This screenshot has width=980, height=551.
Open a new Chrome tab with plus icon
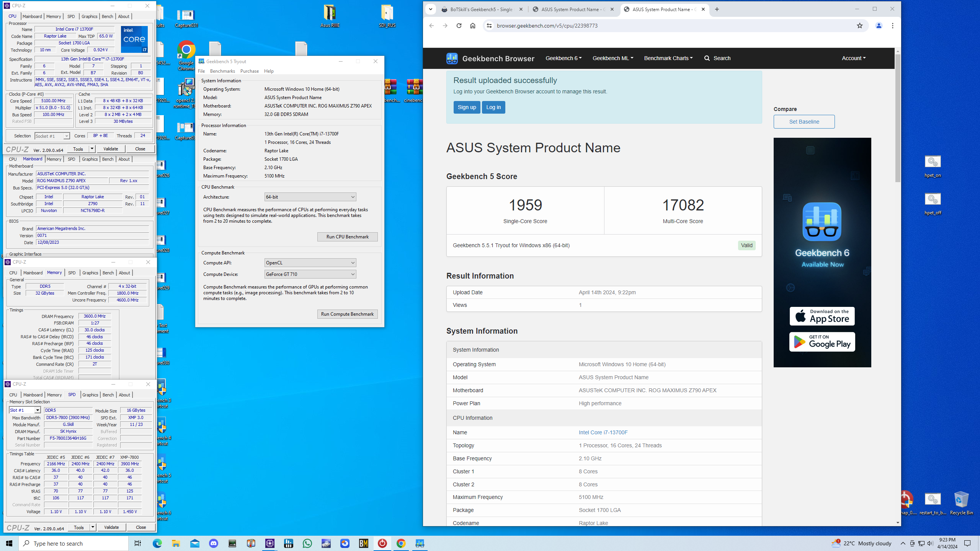pyautogui.click(x=717, y=9)
